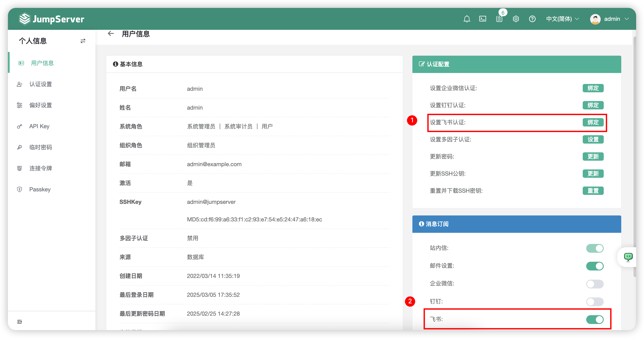This screenshot has height=338, width=644.
Task: Enable the 企业微信 message subscription switch
Action: pyautogui.click(x=595, y=284)
